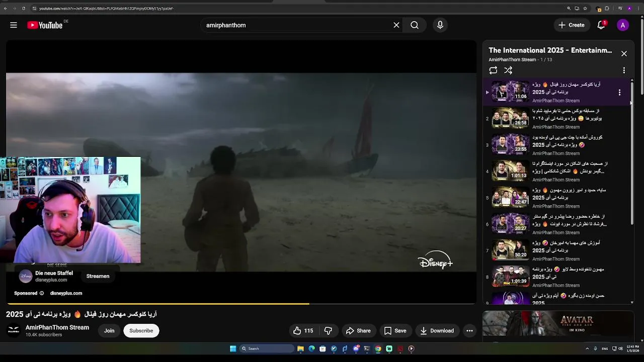The image size is (644, 362).
Task: Start voice search with the microphone
Action: tap(440, 25)
